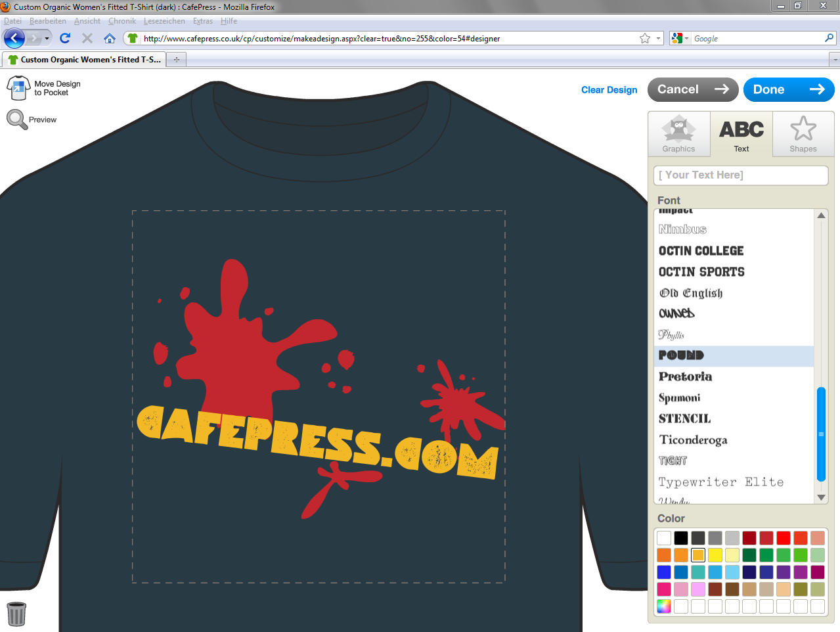The height and width of the screenshot is (632, 840).
Task: Pick the hot pink color swatch
Action: (664, 589)
